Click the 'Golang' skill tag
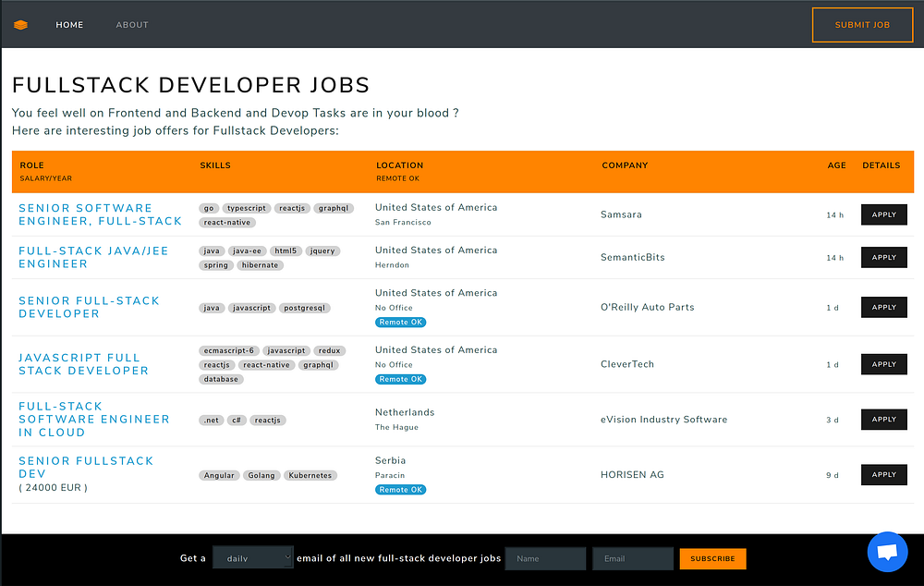Viewport: 924px width, 586px height. click(x=261, y=475)
